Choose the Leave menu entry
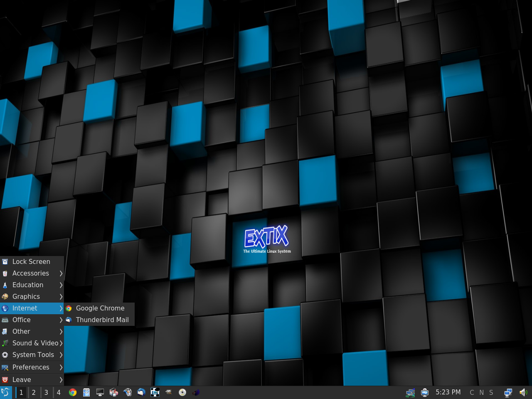532x399 pixels. [x=32, y=380]
